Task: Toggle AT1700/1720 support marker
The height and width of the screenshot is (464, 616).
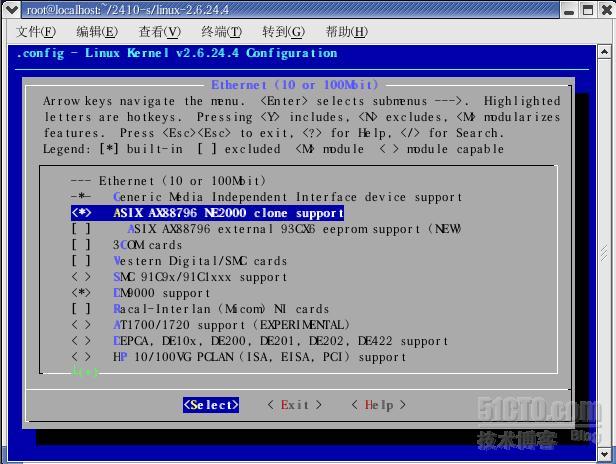Action: pyautogui.click(x=81, y=325)
